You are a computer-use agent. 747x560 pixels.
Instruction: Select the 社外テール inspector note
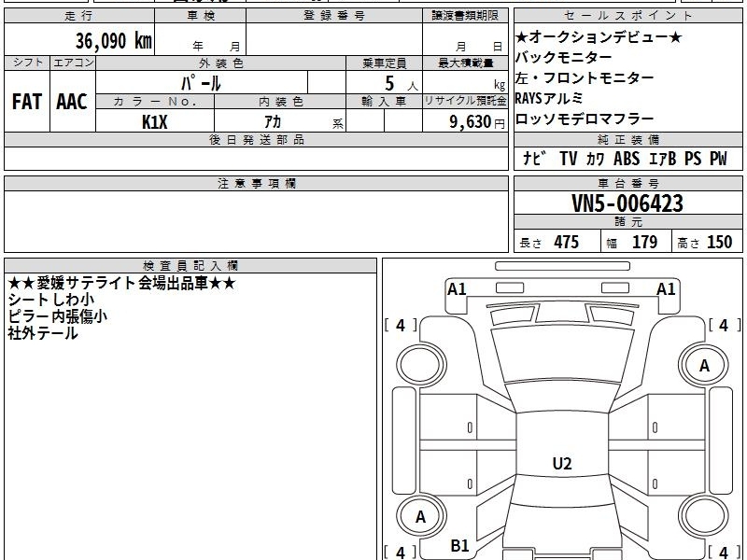pyautogui.click(x=42, y=333)
